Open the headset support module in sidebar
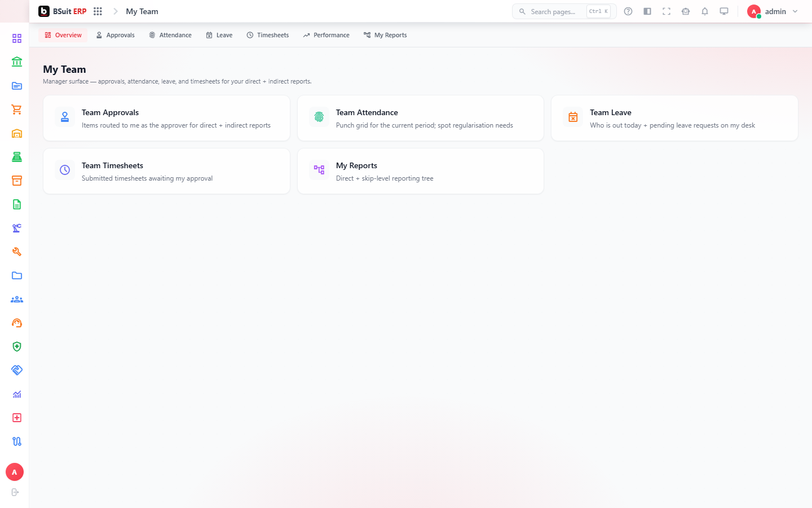This screenshot has height=508, width=812. click(17, 323)
